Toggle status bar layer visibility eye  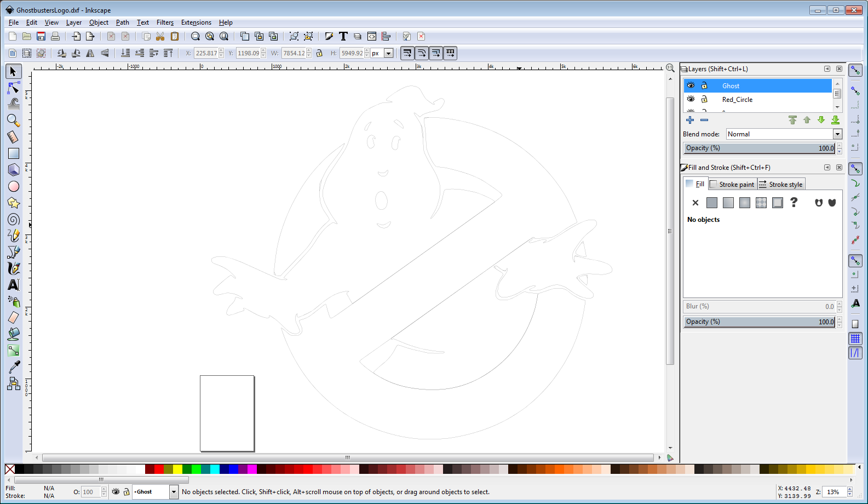pos(116,492)
